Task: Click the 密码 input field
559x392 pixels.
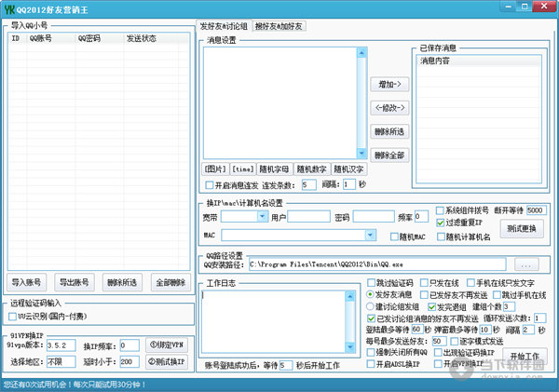Action: (374, 217)
